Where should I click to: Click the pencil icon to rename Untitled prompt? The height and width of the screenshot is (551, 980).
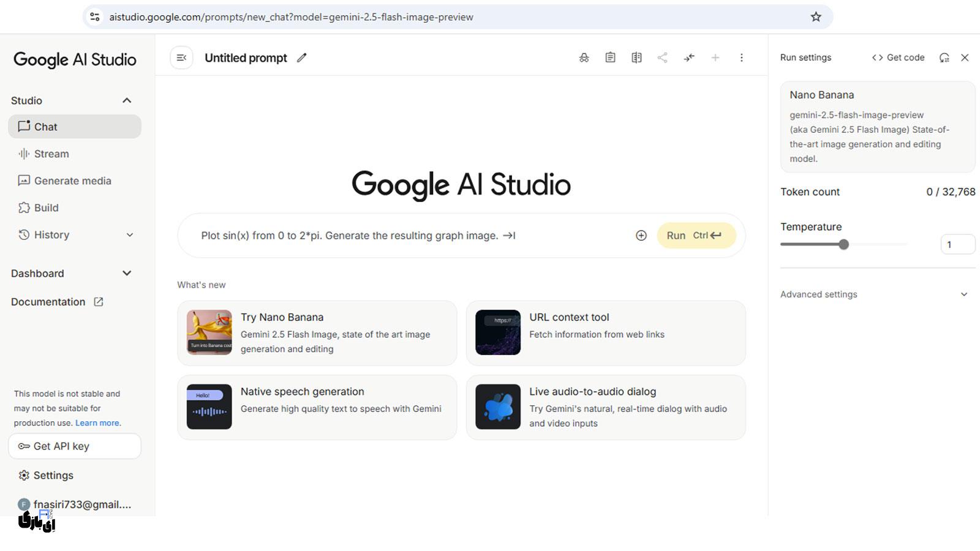coord(301,58)
